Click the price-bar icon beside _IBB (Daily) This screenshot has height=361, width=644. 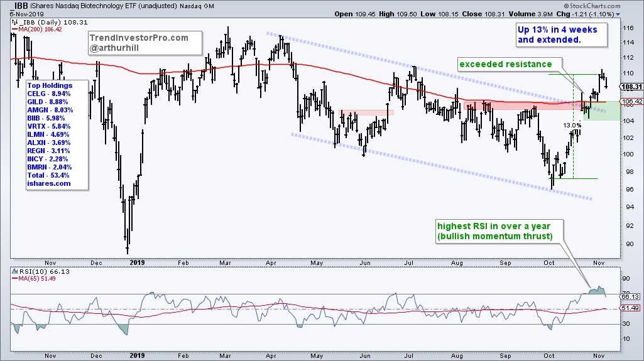point(15,23)
